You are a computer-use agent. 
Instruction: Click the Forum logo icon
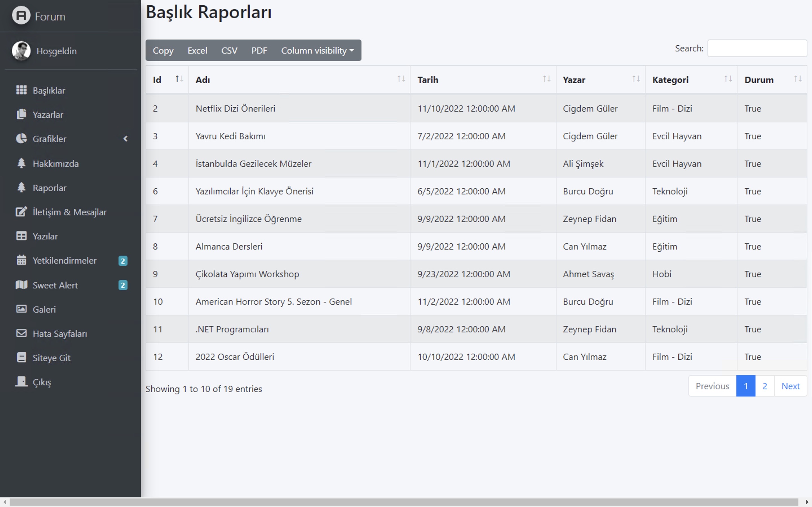point(21,15)
